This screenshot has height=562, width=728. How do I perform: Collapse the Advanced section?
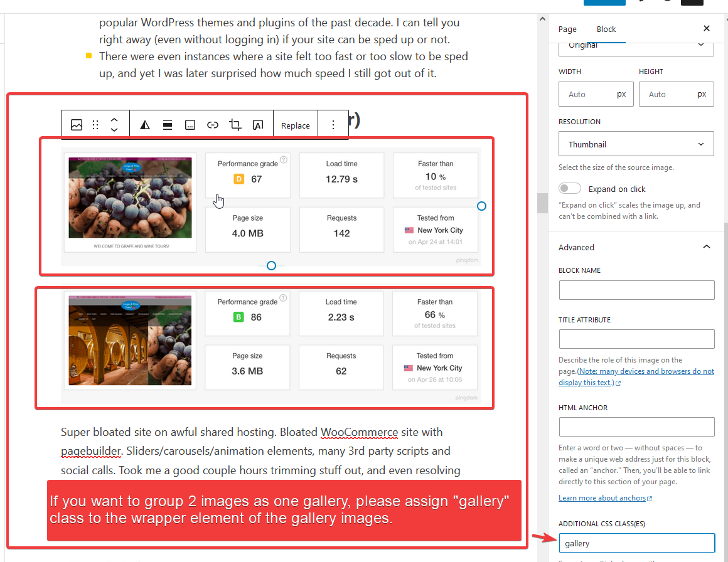pyautogui.click(x=706, y=247)
